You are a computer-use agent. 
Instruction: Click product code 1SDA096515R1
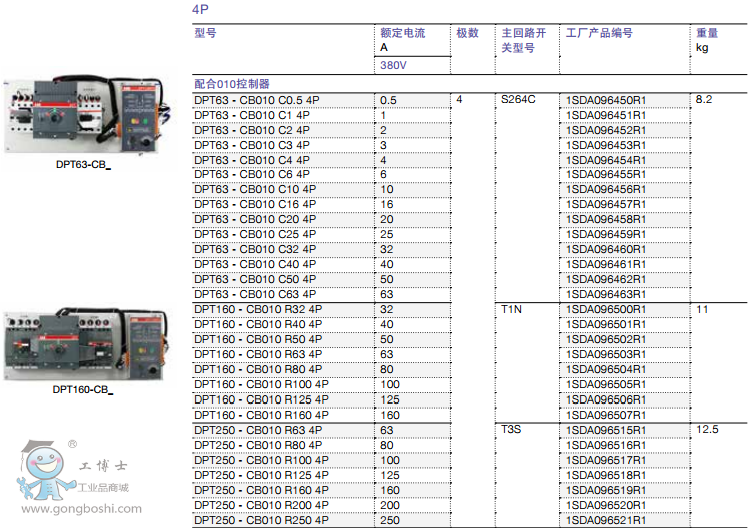click(x=606, y=429)
